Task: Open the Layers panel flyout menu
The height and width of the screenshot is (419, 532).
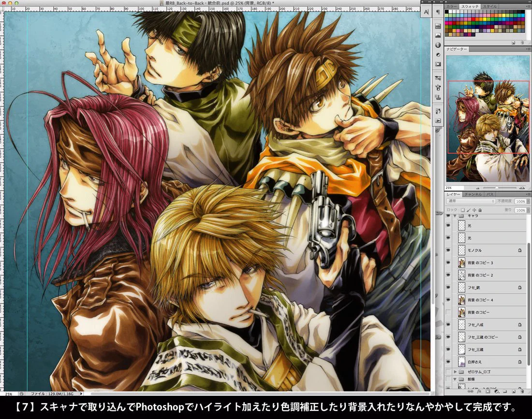Action: pyautogui.click(x=529, y=194)
